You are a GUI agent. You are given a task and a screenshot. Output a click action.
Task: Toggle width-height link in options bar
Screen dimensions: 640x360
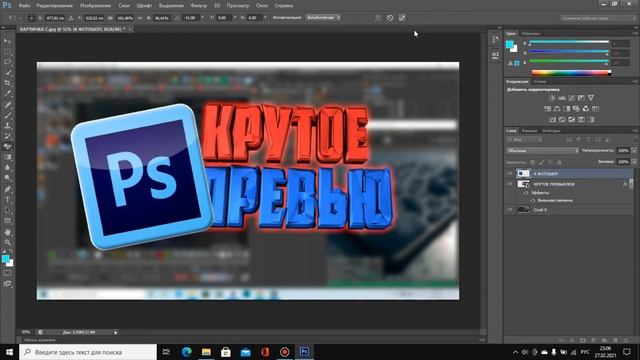point(140,18)
